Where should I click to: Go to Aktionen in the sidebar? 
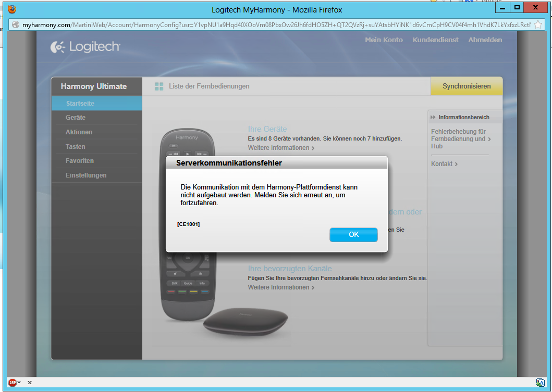tap(97, 132)
